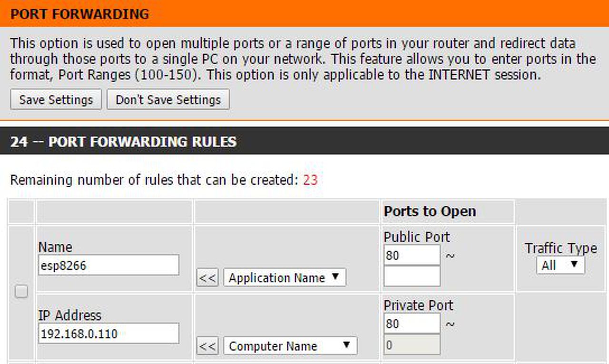The image size is (609, 364).
Task: Click the 24 -- PORT FORWARDING RULES heading
Action: (x=123, y=142)
